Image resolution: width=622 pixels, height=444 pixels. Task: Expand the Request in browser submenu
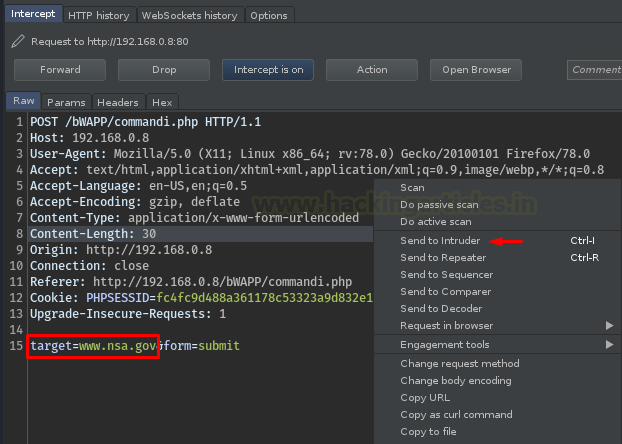click(x=446, y=326)
